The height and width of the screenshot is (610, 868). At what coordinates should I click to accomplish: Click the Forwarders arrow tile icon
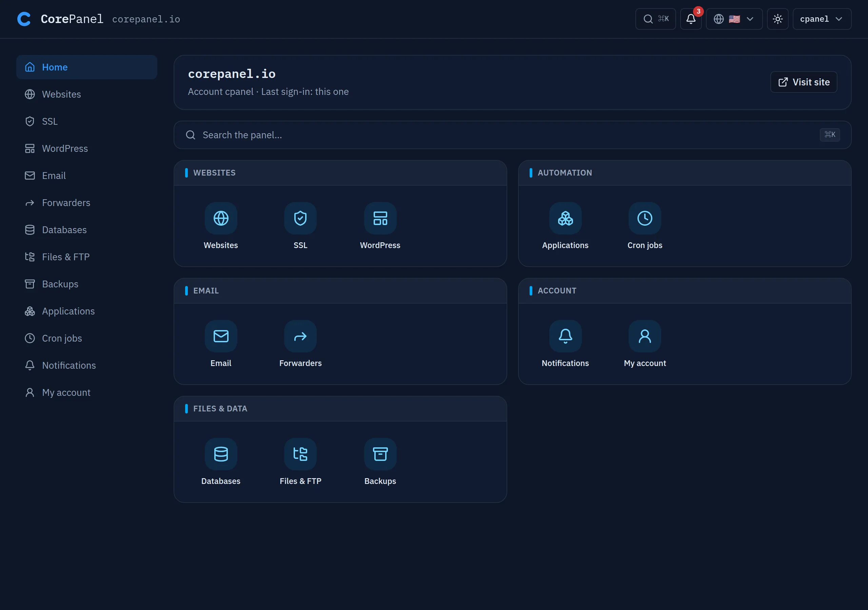300,337
